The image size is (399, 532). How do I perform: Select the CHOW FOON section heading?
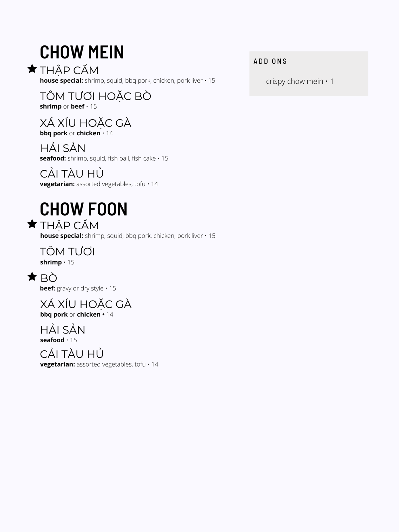pyautogui.click(x=84, y=209)
